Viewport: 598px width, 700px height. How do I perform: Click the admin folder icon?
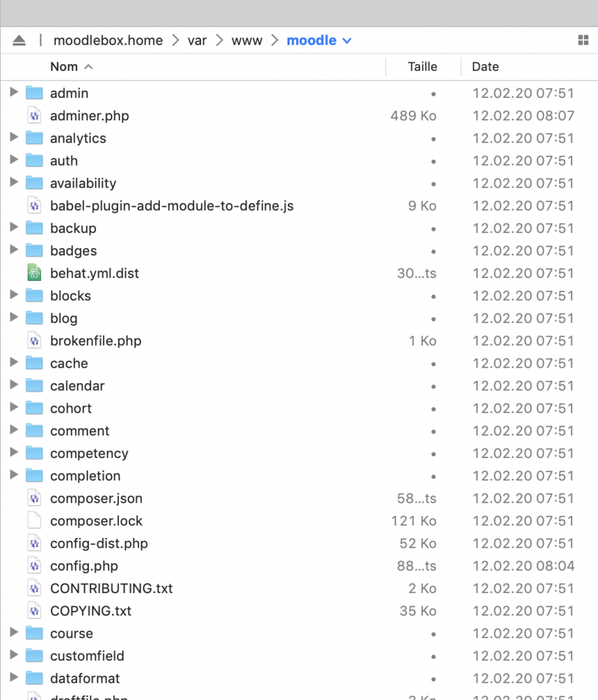coord(34,93)
